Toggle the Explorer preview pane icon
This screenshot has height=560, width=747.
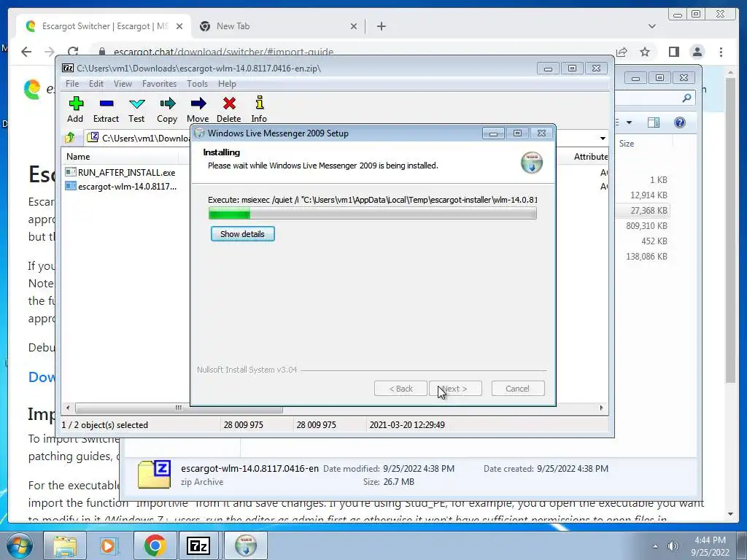pyautogui.click(x=654, y=122)
